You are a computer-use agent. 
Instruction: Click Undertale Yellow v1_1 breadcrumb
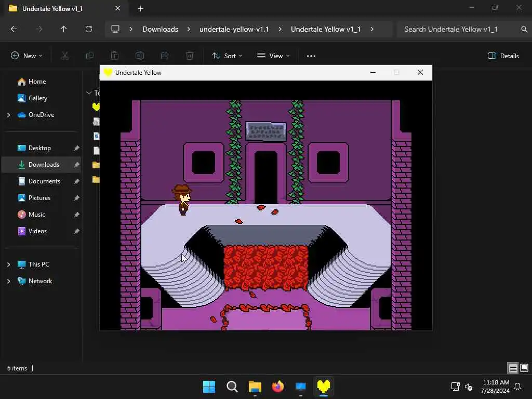point(326,29)
